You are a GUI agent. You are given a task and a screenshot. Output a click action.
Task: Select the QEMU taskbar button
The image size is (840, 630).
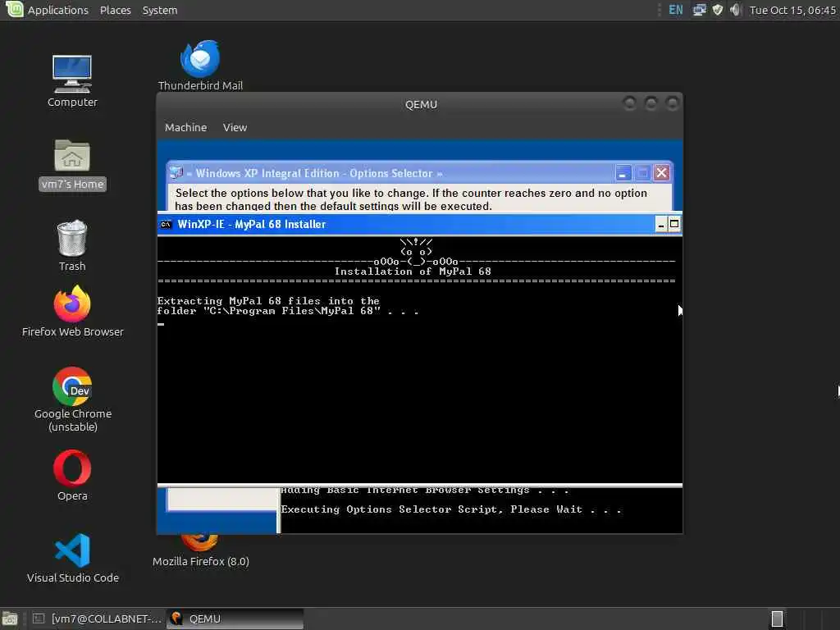coord(235,619)
